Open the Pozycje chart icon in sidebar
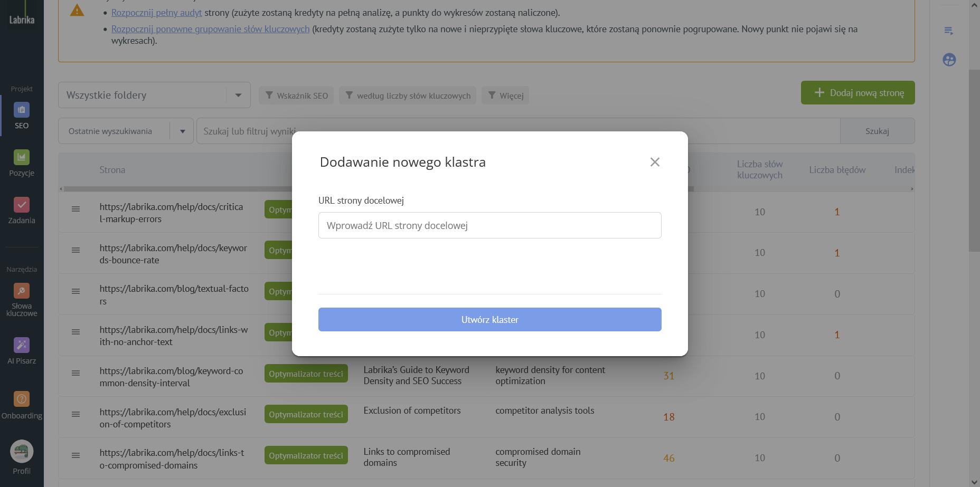 click(22, 157)
